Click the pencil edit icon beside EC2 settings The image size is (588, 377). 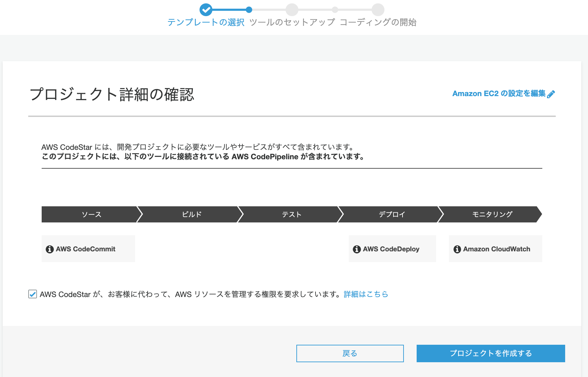point(551,94)
